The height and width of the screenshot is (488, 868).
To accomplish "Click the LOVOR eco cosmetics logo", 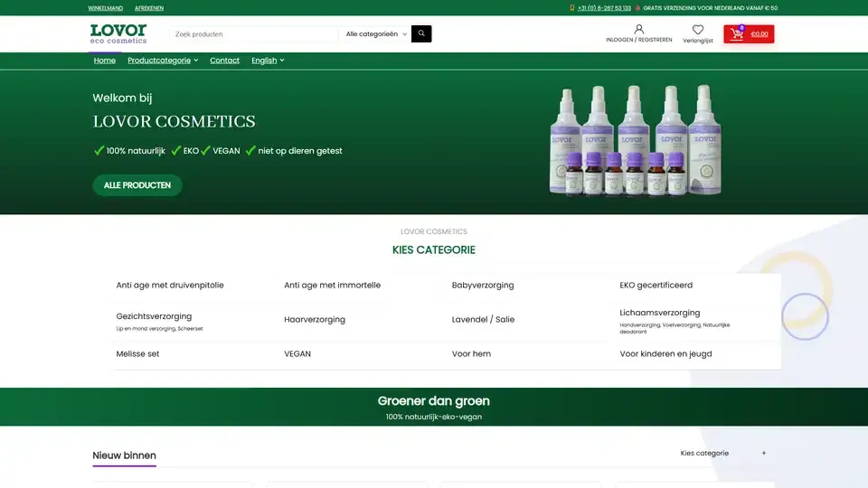I will point(118,33).
